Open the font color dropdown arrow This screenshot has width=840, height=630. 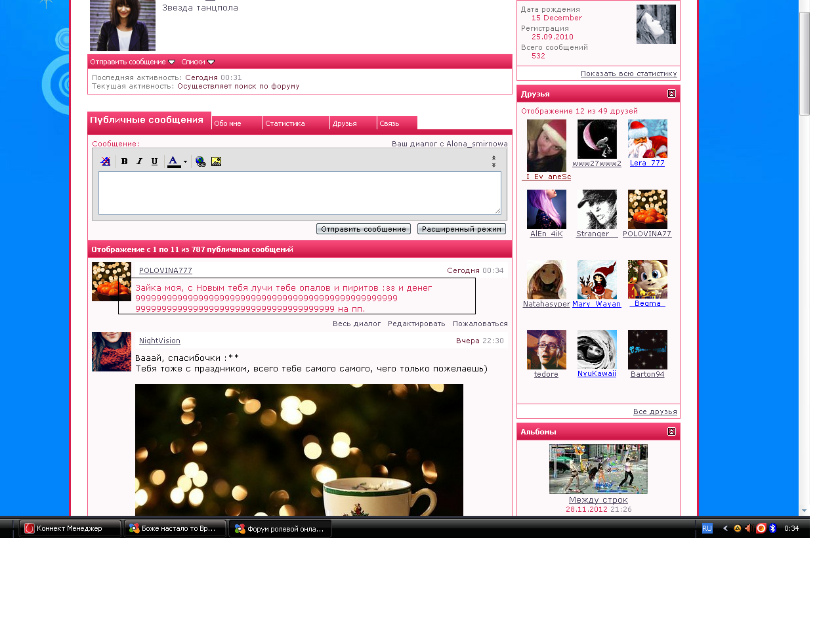tap(185, 161)
